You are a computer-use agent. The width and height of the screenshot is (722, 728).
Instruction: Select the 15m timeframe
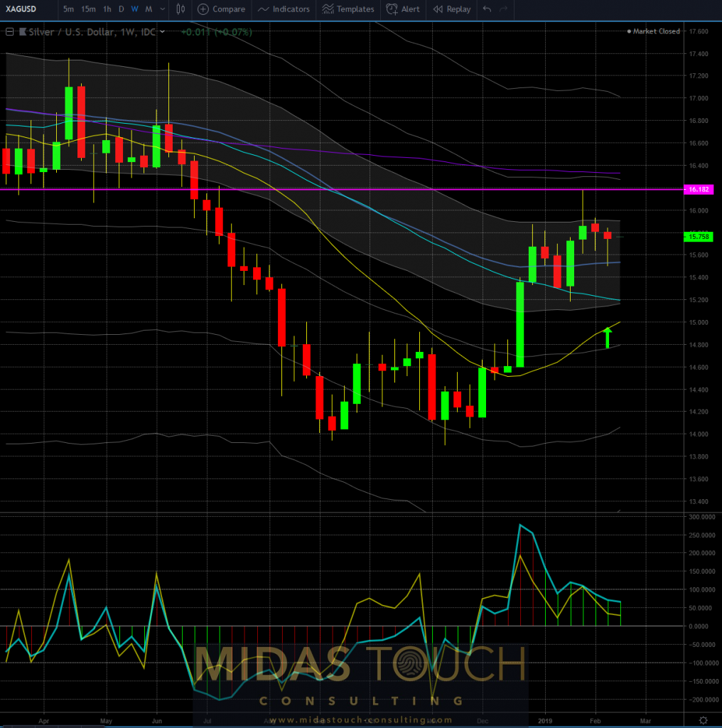[x=88, y=9]
